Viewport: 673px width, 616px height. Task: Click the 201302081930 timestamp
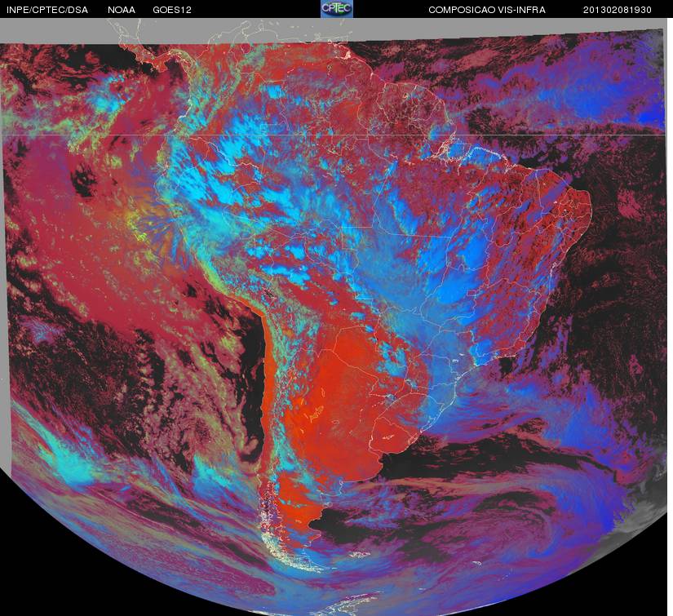coord(618,10)
